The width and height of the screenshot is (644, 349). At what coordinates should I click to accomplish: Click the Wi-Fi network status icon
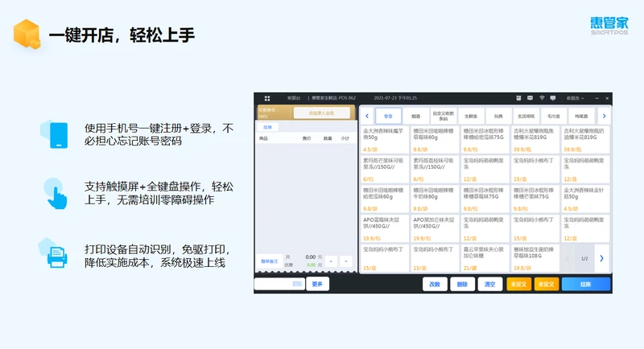(542, 98)
